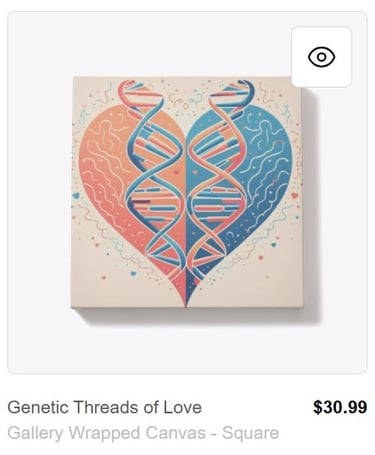
Task: Click the word "Gallery" in the subtitle
Action: point(35,434)
